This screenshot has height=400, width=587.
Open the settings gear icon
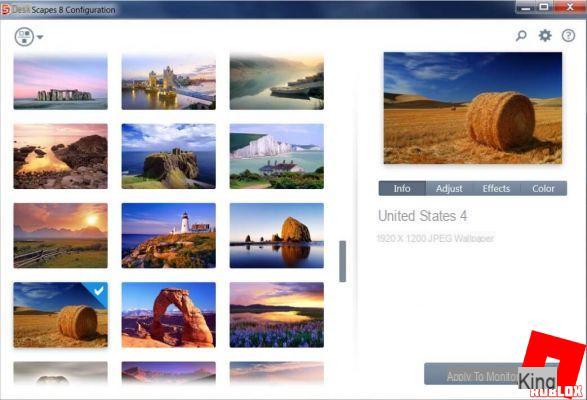pyautogui.click(x=545, y=36)
